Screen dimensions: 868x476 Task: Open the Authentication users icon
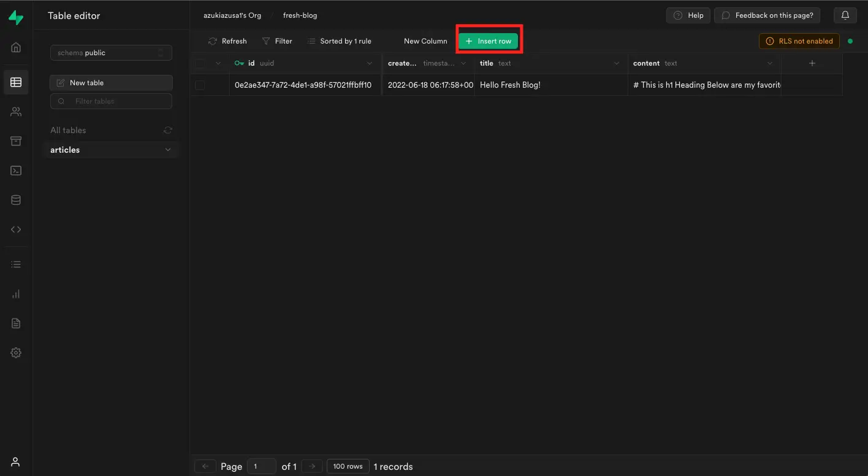tap(16, 112)
